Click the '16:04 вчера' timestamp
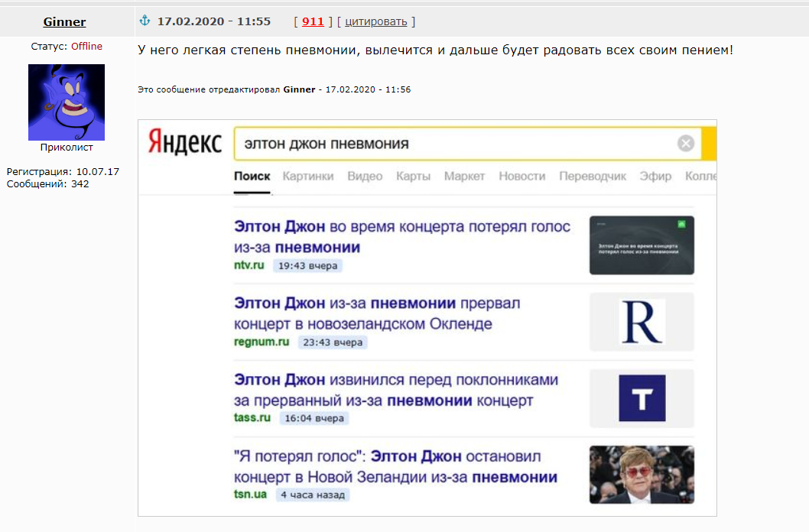Screen dimensions: 809x532 (x=314, y=418)
